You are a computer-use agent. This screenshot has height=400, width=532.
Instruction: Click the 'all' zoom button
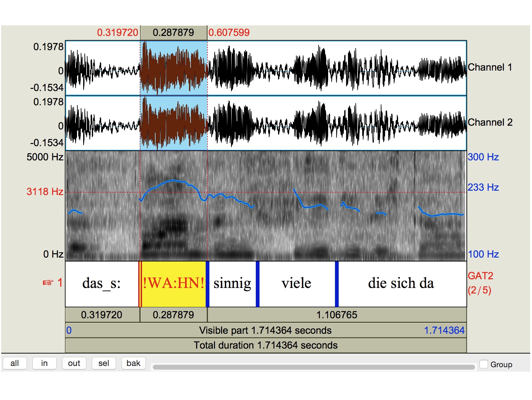click(15, 363)
